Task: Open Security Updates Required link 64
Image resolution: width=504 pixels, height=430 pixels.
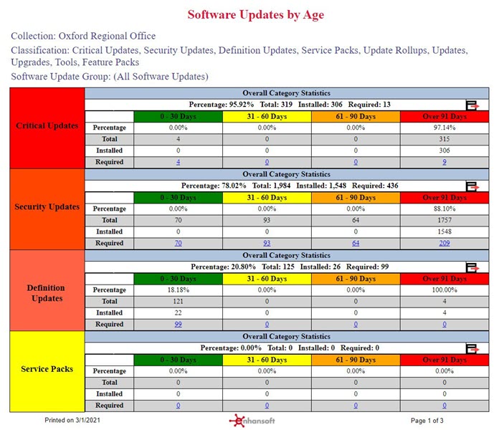Action: click(356, 243)
